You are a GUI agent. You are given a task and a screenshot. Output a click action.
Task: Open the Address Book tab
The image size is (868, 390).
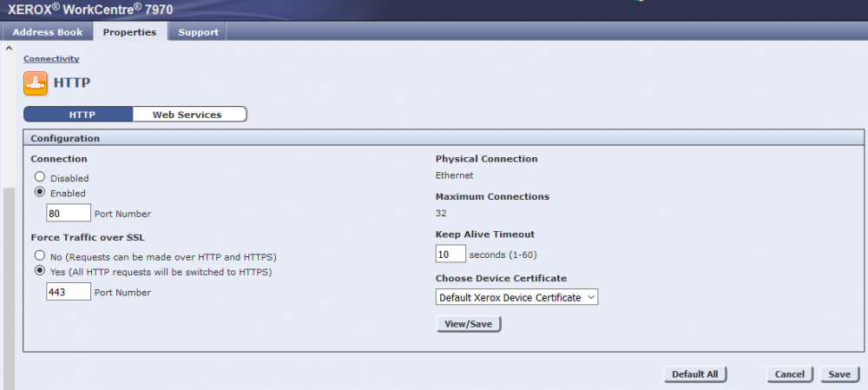click(48, 32)
